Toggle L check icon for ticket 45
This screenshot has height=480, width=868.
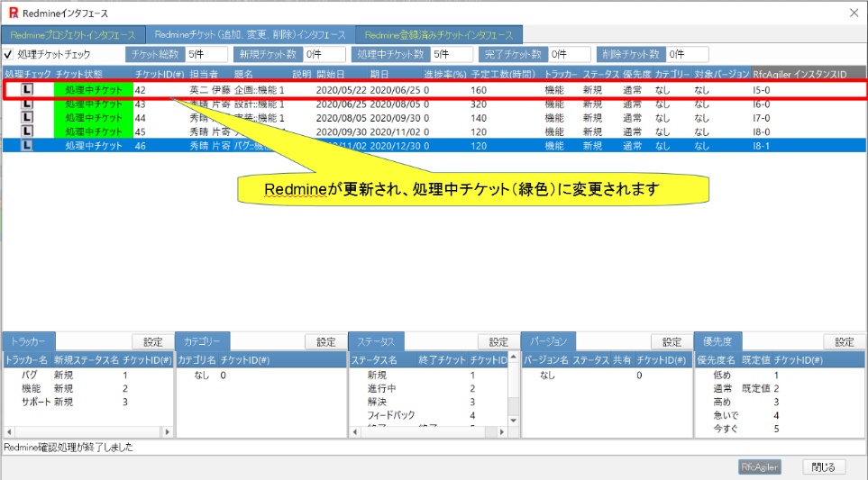(26, 131)
